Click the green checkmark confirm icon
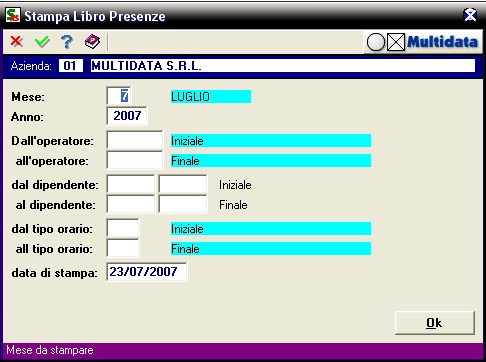Image resolution: width=486 pixels, height=362 pixels. (x=42, y=42)
